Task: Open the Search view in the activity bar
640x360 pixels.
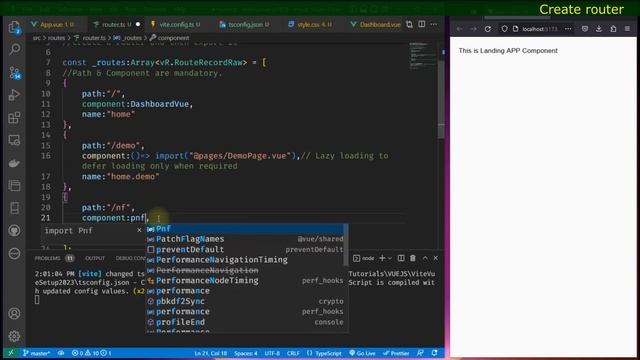Action: click(14, 49)
